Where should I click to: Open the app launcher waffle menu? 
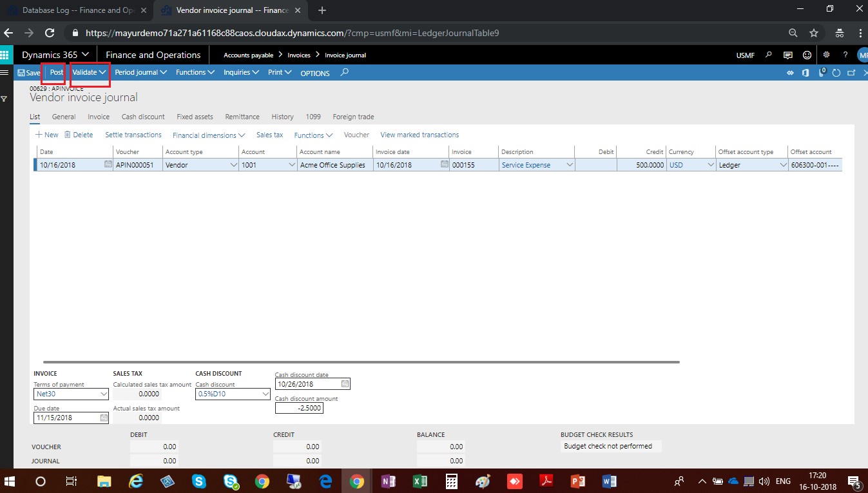(6, 55)
